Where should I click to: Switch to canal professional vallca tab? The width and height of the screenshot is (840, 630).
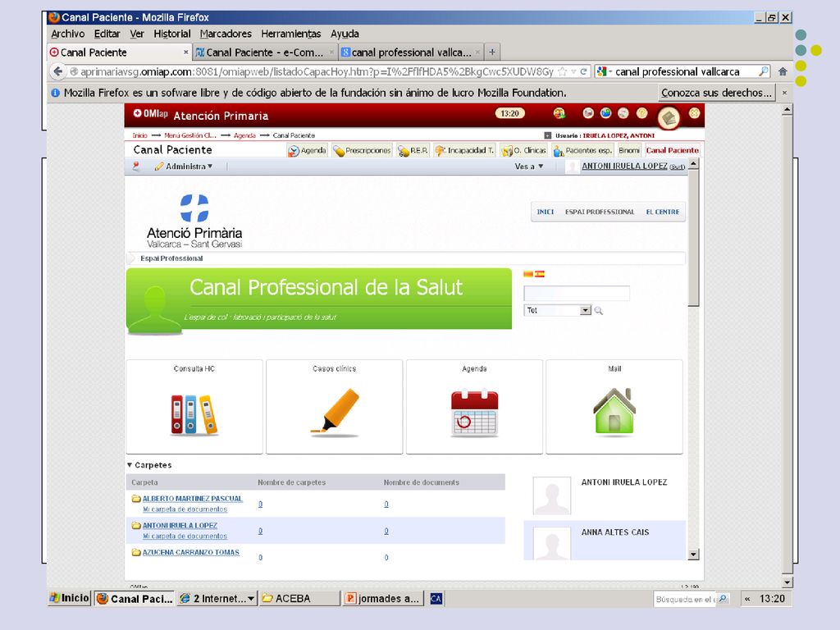coord(411,52)
